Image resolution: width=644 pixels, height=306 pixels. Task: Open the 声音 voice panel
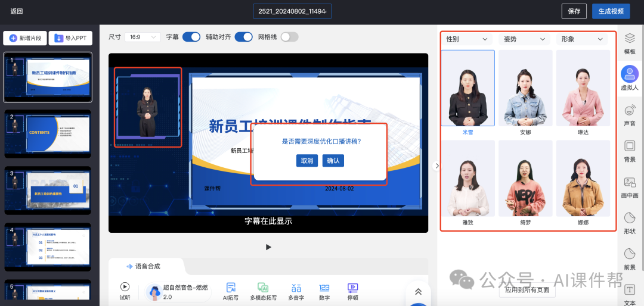pyautogui.click(x=630, y=115)
